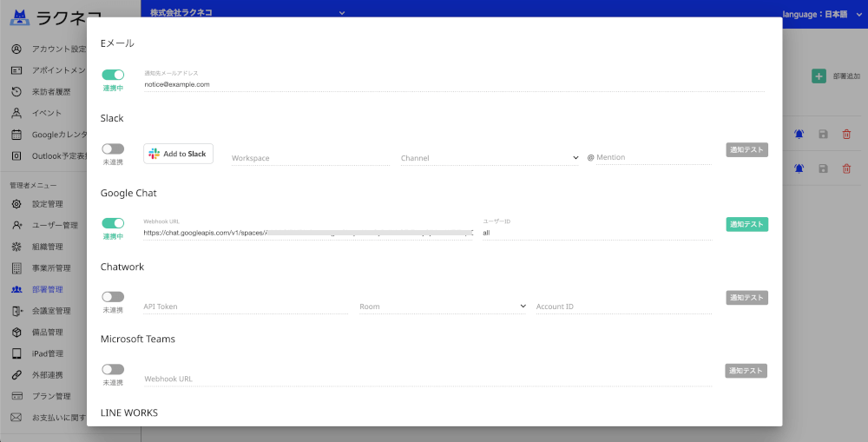Click the first row save floppy icon
Screen dimensions: 868x442
[x=823, y=134]
